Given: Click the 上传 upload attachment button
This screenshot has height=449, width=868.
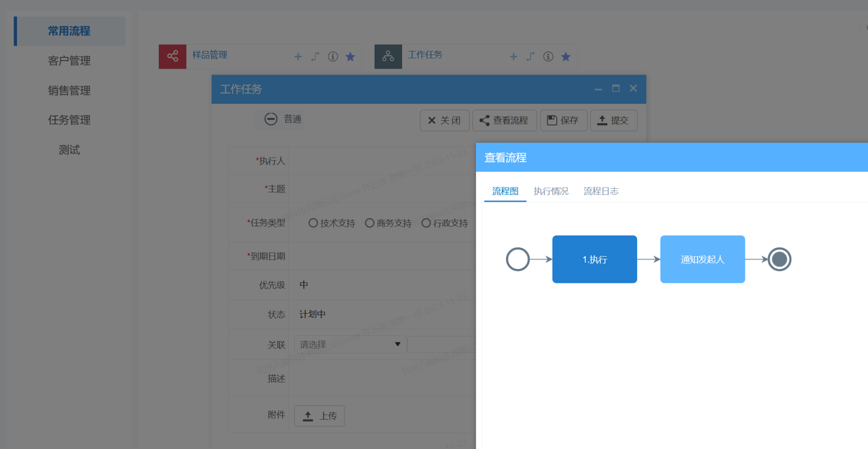Looking at the screenshot, I should (319, 416).
